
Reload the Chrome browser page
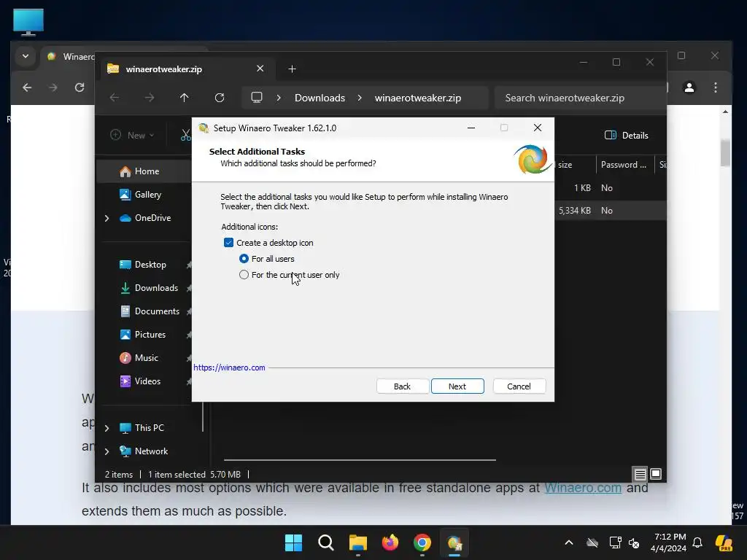(80, 87)
